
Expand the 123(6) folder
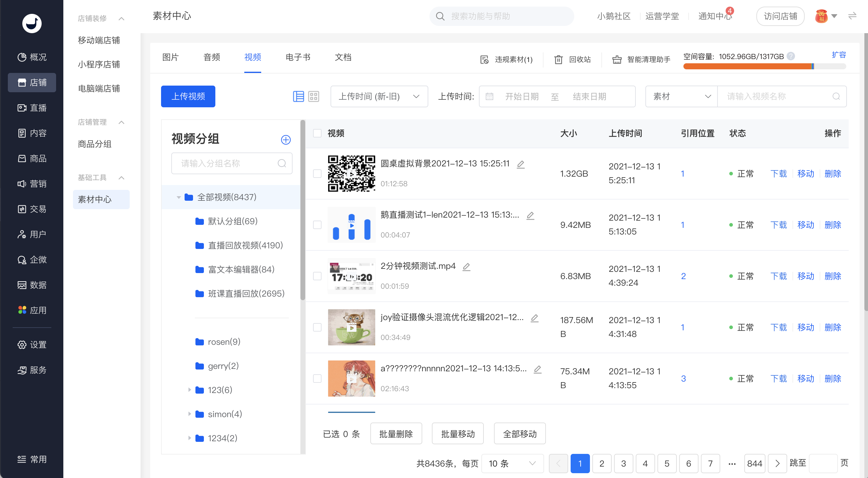190,390
